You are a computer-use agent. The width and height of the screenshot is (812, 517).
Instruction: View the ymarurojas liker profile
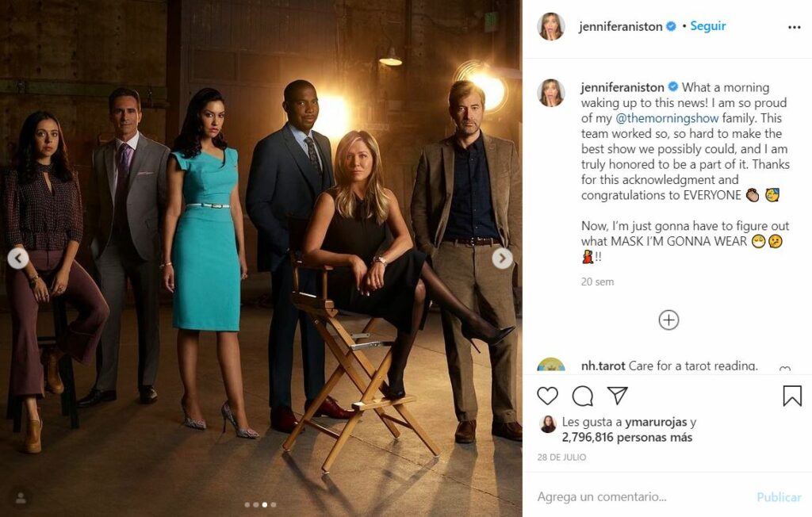click(x=656, y=422)
